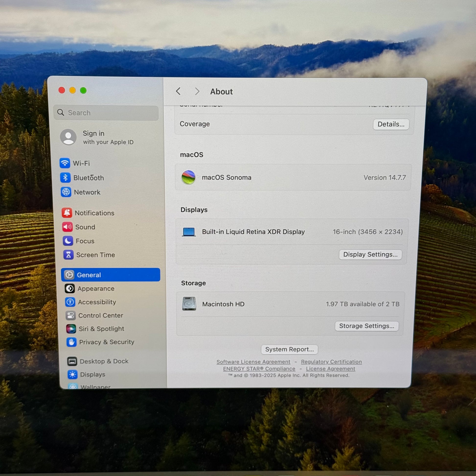Viewport: 476px width, 476px height.
Task: Go forward with the right chevron
Action: click(197, 91)
